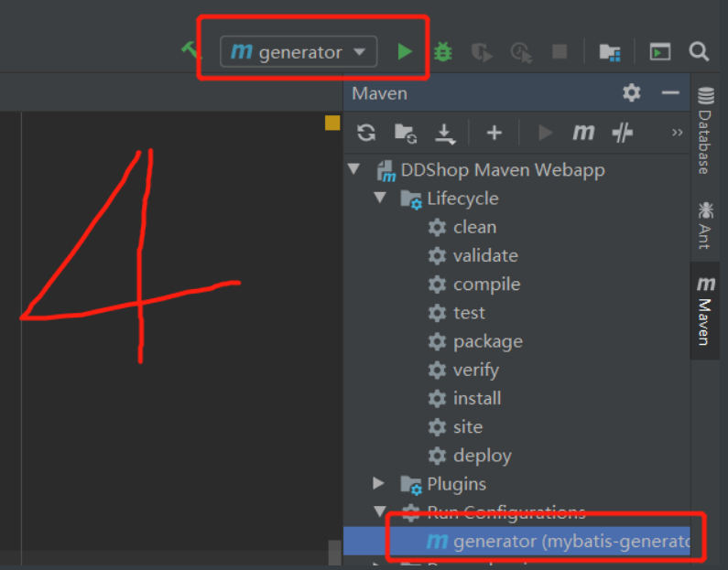Toggle the Maven side tool window tab

tap(705, 311)
